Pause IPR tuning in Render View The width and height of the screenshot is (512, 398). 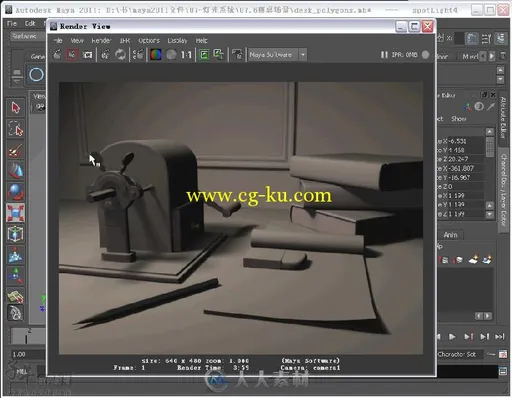tap(384, 55)
